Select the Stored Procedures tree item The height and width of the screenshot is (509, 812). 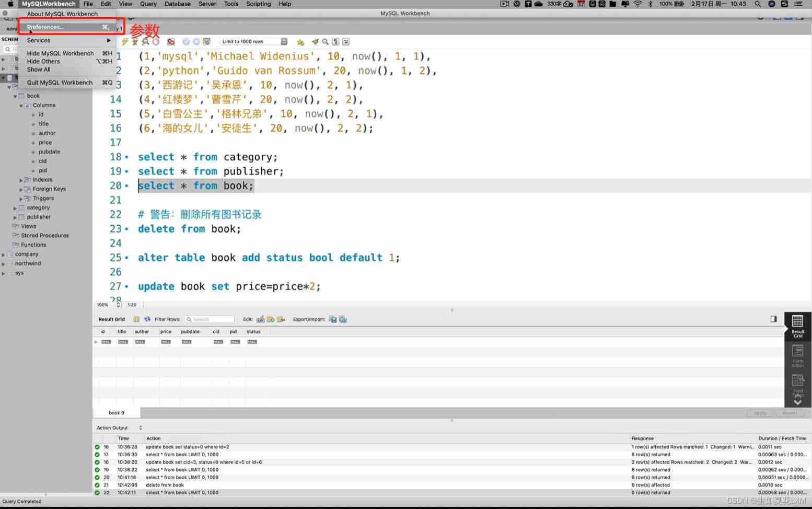[x=45, y=236]
